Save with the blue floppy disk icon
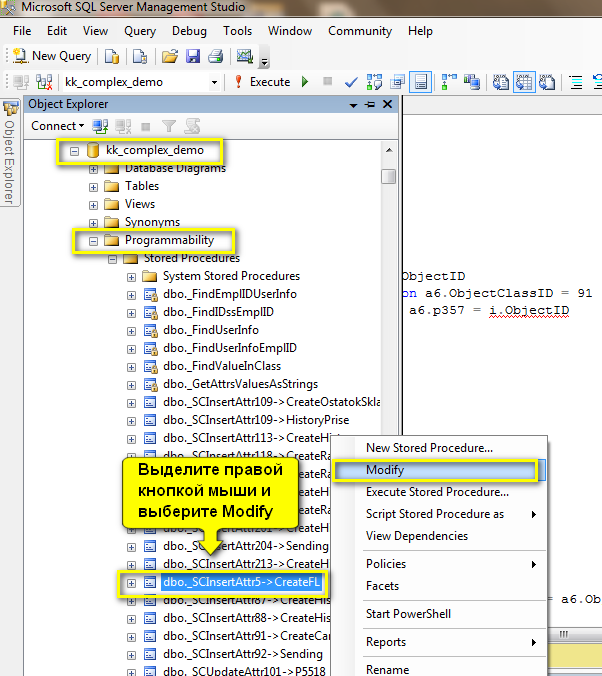This screenshot has width=602, height=676. pyautogui.click(x=193, y=56)
